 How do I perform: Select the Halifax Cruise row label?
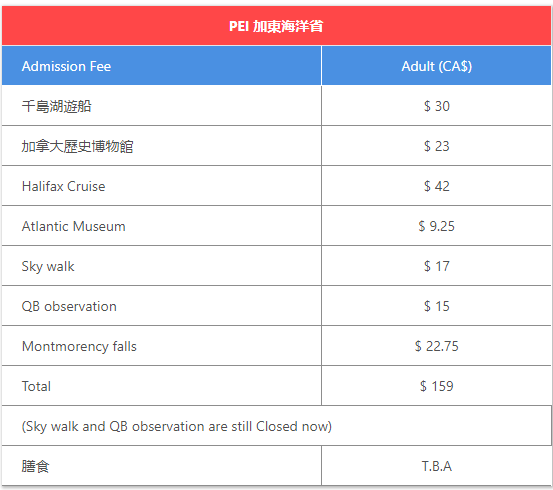click(x=63, y=186)
